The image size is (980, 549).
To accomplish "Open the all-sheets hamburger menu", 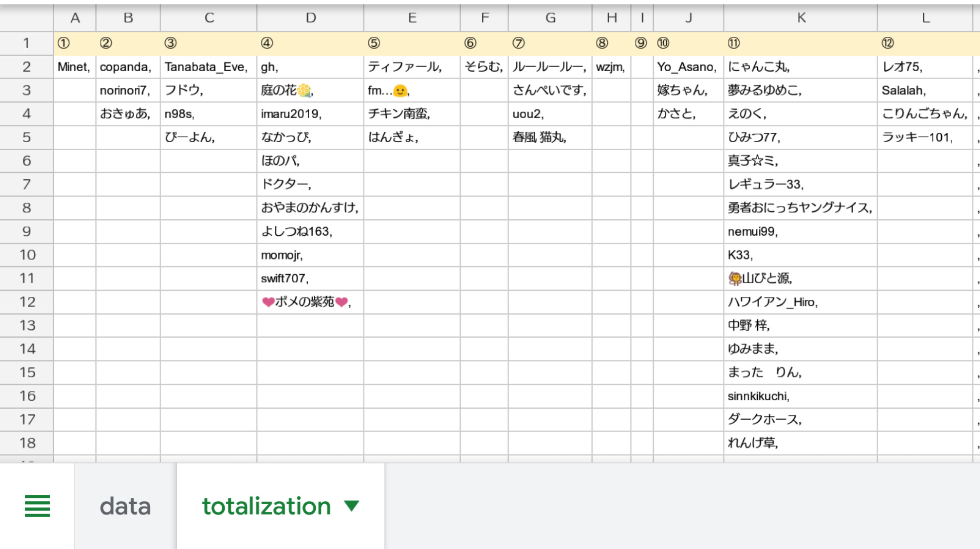I will pos(37,506).
